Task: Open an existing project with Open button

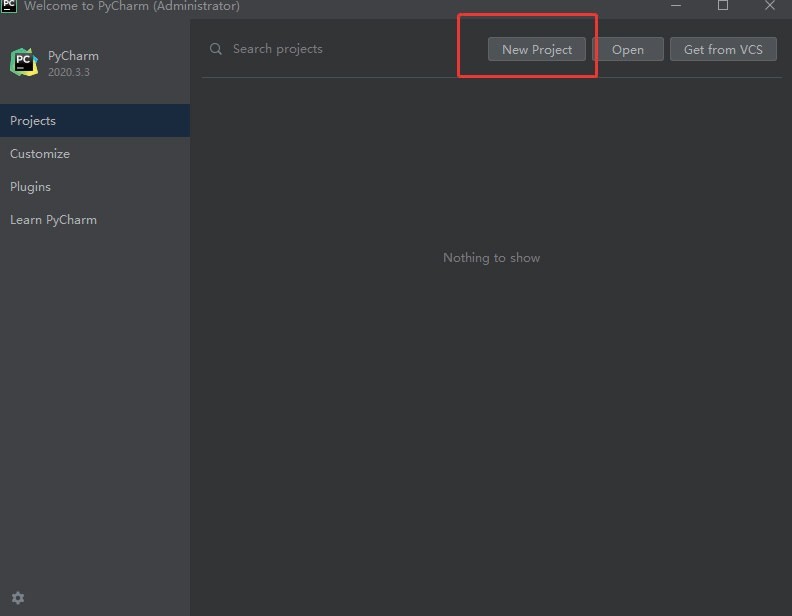Action: [627, 49]
